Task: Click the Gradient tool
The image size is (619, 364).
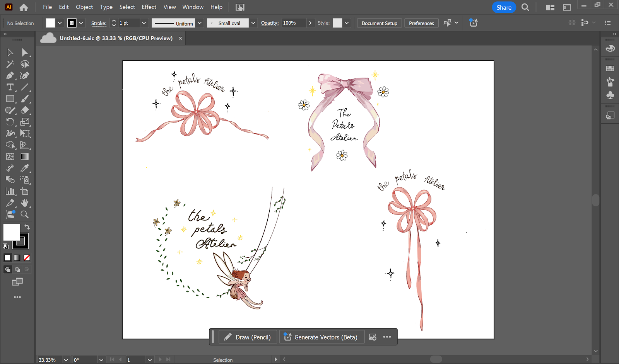Action: point(25,157)
